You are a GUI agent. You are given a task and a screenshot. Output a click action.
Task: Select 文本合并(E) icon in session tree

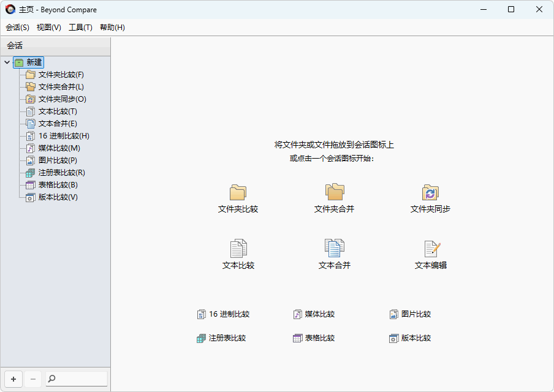point(31,124)
